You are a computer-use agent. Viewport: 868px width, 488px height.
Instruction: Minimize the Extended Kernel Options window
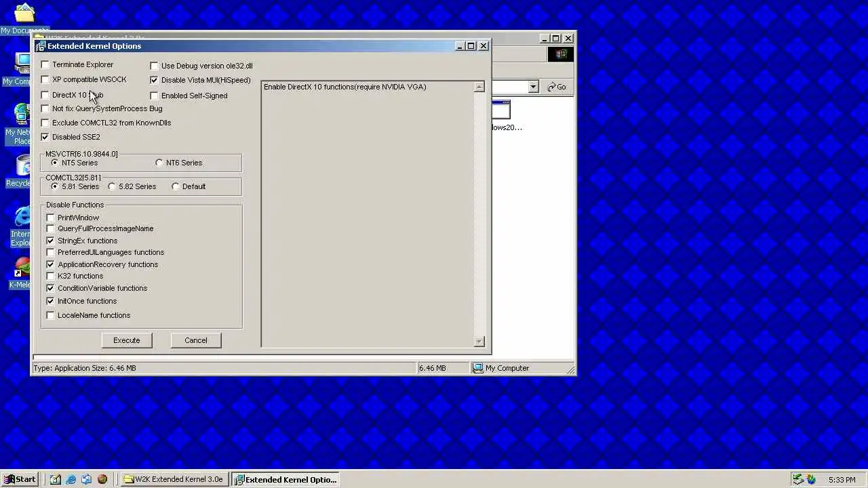pyautogui.click(x=459, y=46)
